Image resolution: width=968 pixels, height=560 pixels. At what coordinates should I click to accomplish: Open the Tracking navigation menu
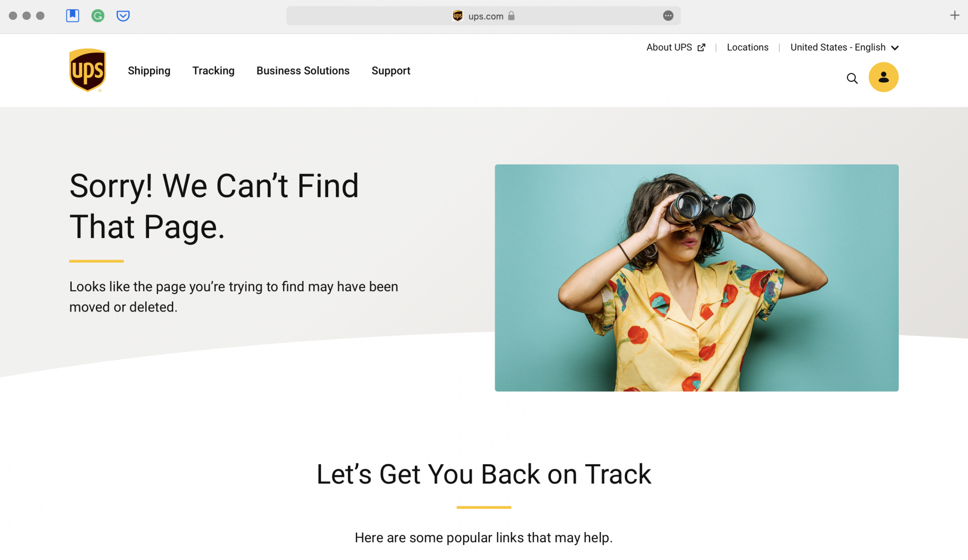[213, 71]
